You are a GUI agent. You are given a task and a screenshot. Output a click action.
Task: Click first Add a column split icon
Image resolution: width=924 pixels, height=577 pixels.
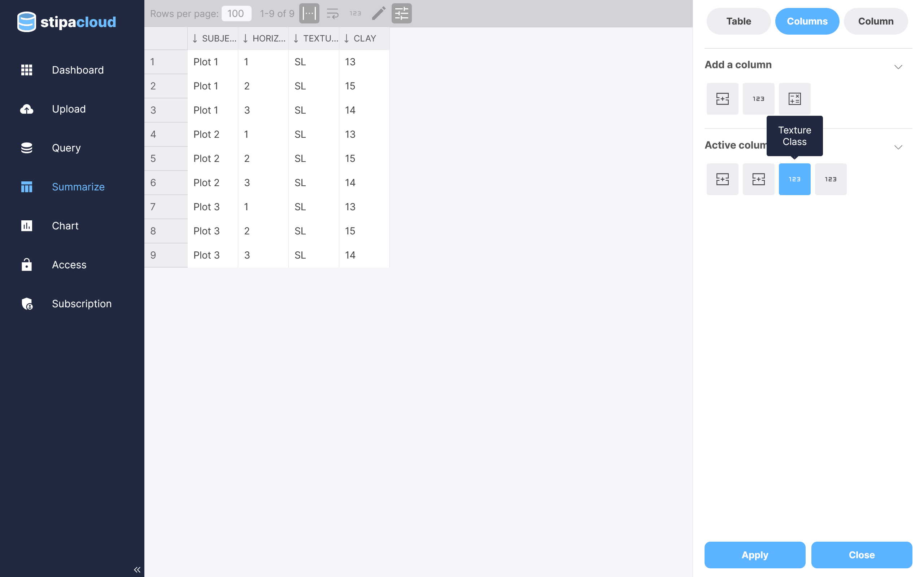(722, 99)
